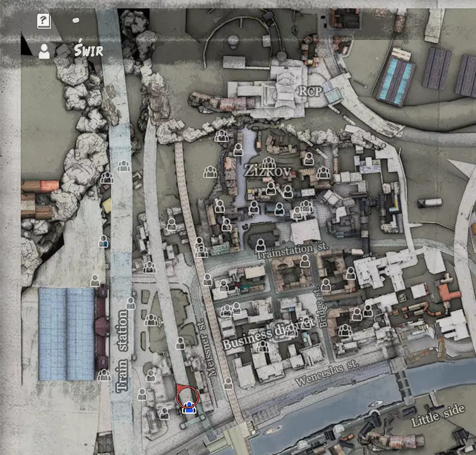Screen dimensions: 476x455
Task: Click the Wenceslas st. street label
Action: coord(327,373)
